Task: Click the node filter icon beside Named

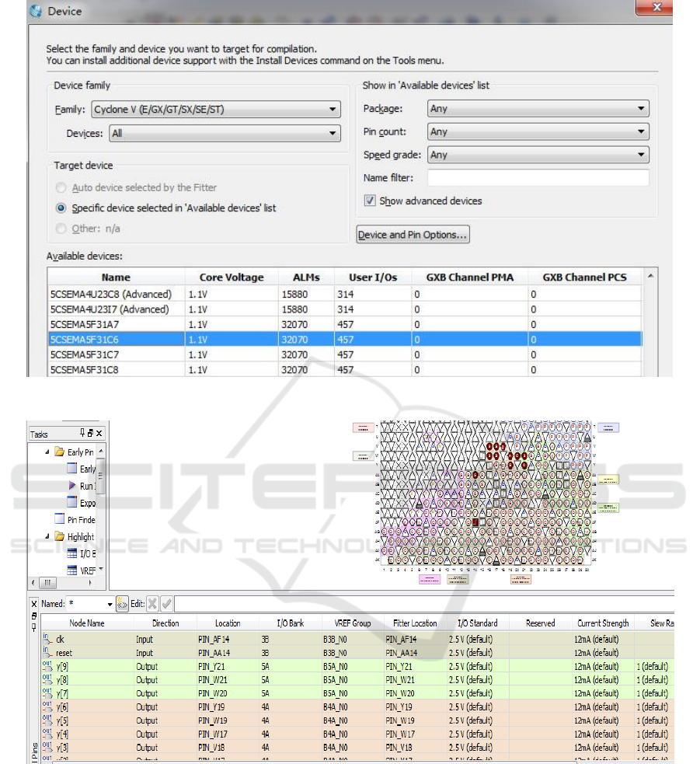Action: point(122,604)
